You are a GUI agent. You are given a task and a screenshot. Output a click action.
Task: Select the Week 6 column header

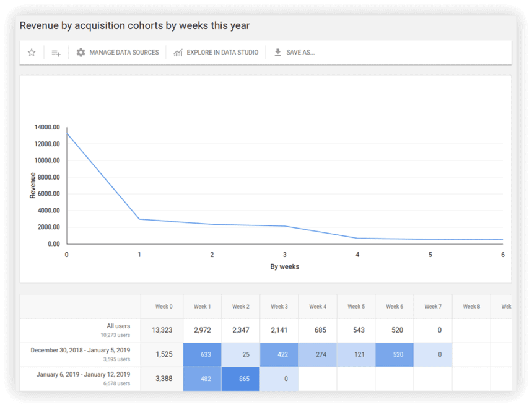[x=395, y=307]
